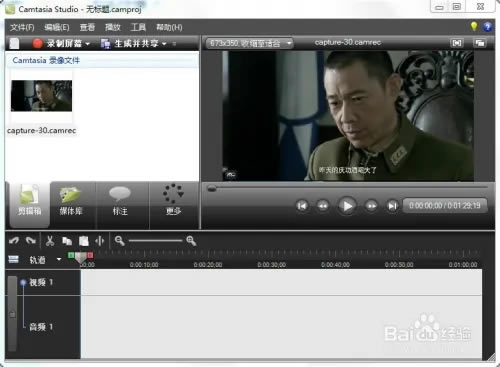Open the toolbar options arrow after 生成并共享
This screenshot has width=500, height=367.
pyautogui.click(x=174, y=44)
